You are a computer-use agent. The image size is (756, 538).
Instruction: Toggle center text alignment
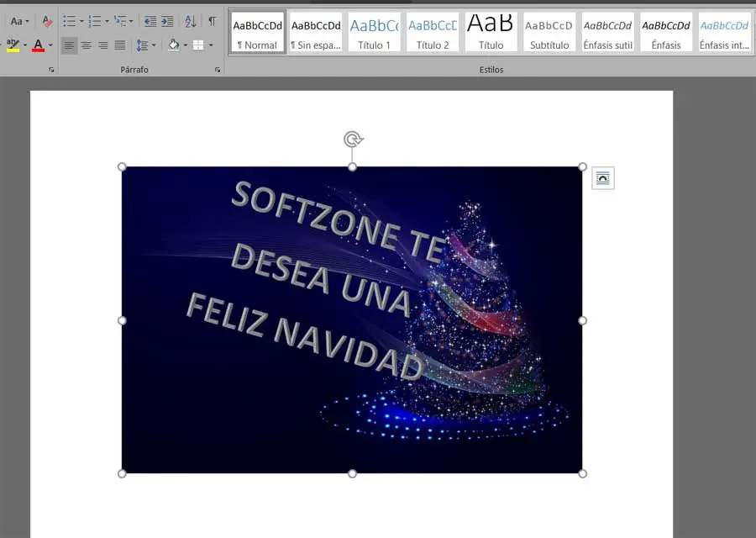(x=87, y=45)
